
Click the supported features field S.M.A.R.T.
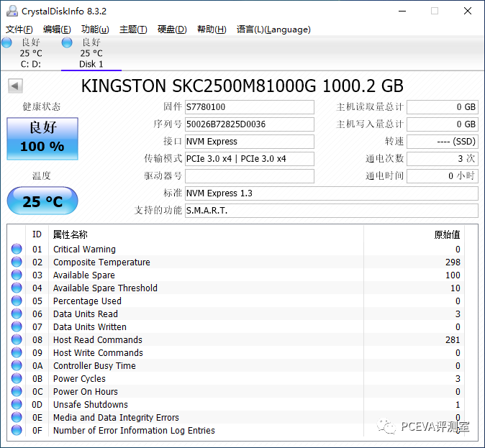[332, 211]
